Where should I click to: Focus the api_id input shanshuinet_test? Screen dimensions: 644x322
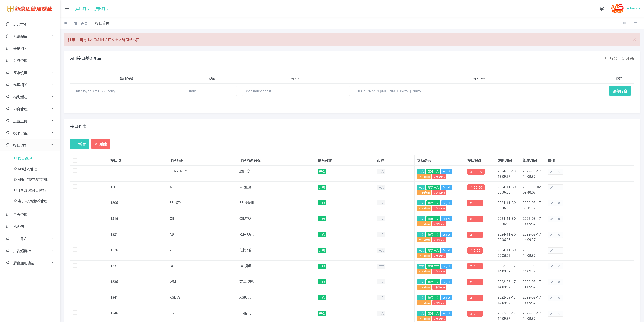(296, 91)
